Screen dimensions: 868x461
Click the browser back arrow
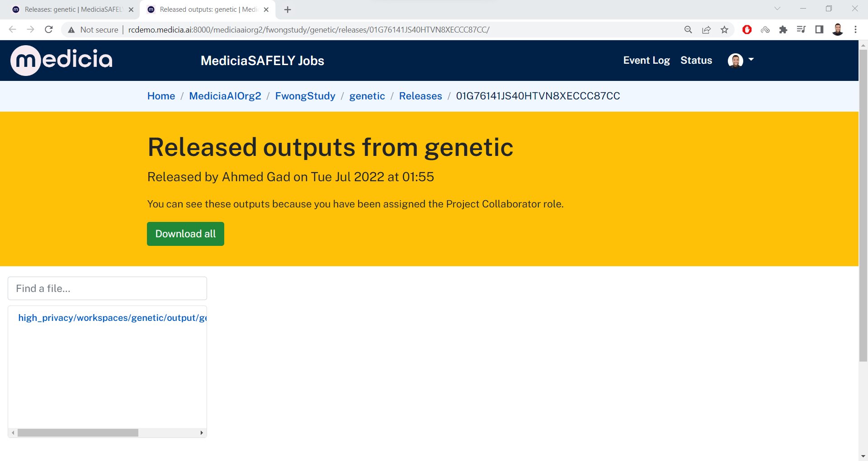coord(12,29)
